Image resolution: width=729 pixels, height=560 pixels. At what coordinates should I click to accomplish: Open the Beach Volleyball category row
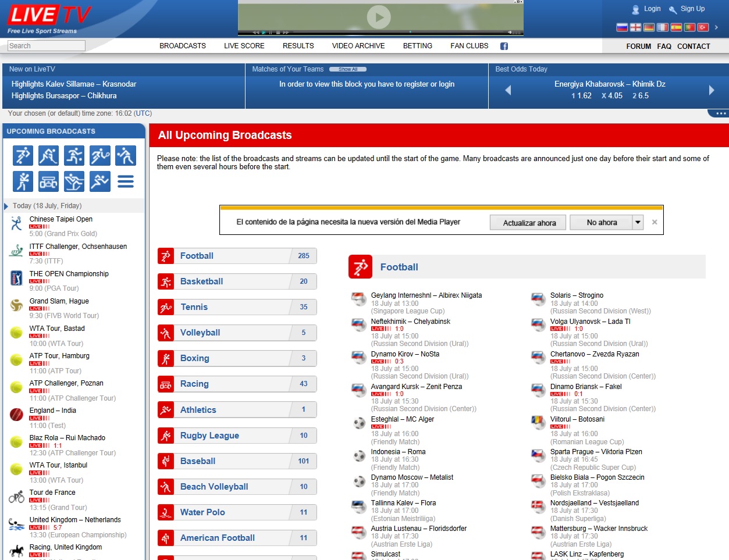click(x=237, y=487)
